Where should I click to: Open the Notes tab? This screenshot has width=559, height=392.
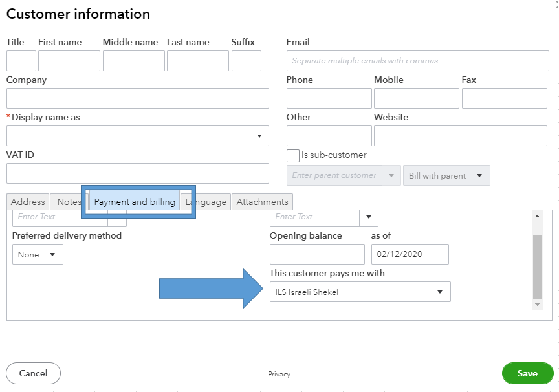(69, 202)
